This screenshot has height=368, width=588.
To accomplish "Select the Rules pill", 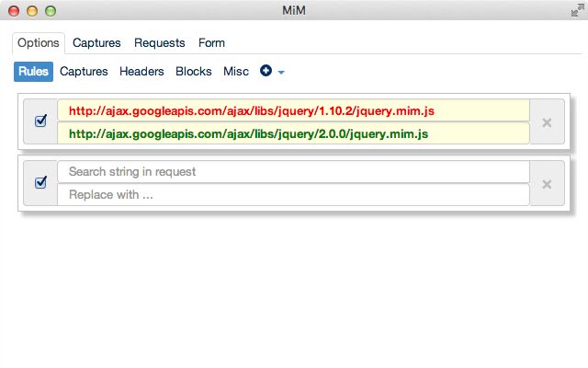I will (x=33, y=72).
